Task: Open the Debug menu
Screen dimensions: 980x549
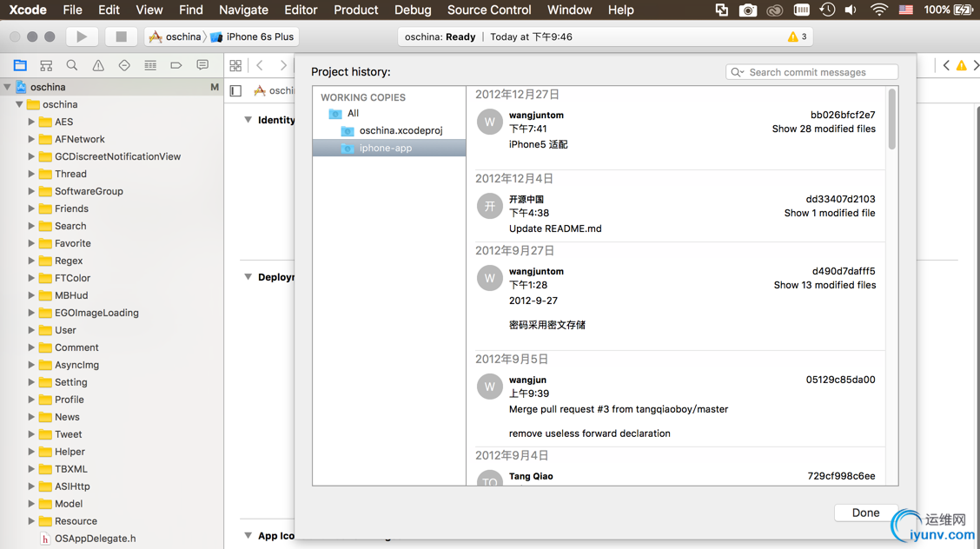Action: [x=413, y=10]
